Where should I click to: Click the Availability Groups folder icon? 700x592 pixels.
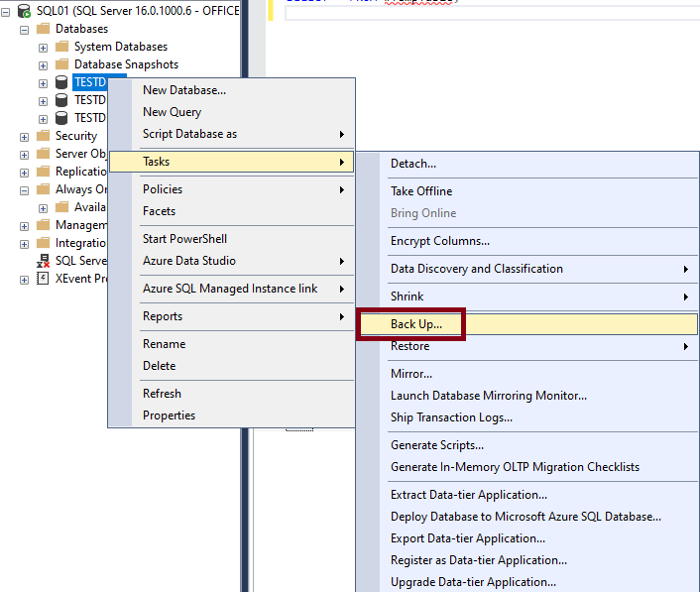point(61,207)
